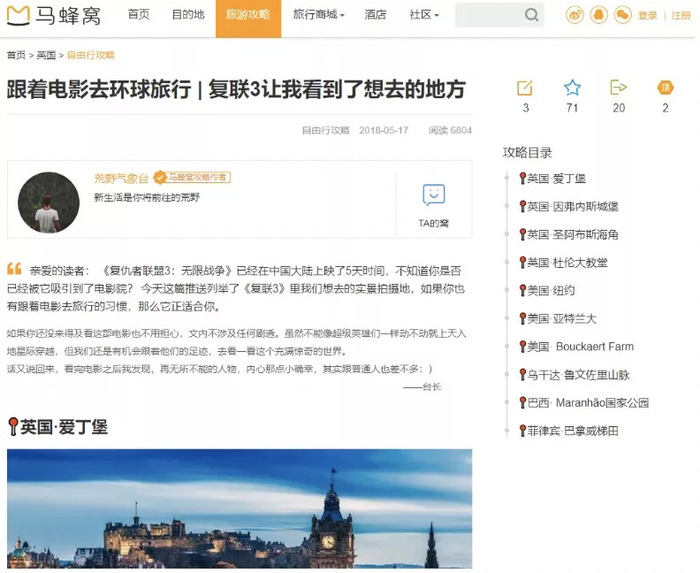Image resolution: width=700 pixels, height=573 pixels.
Task: Log in with WeChat icon
Action: (622, 15)
